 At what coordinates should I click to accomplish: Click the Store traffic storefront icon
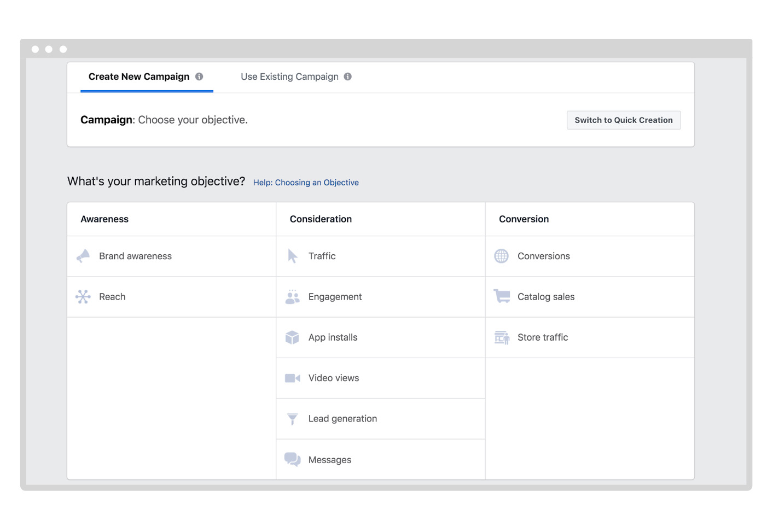502,337
